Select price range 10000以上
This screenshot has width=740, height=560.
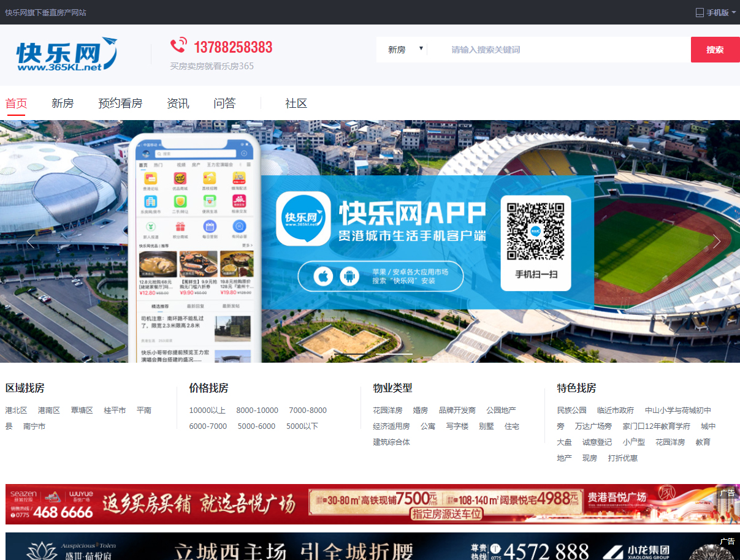[x=207, y=410]
